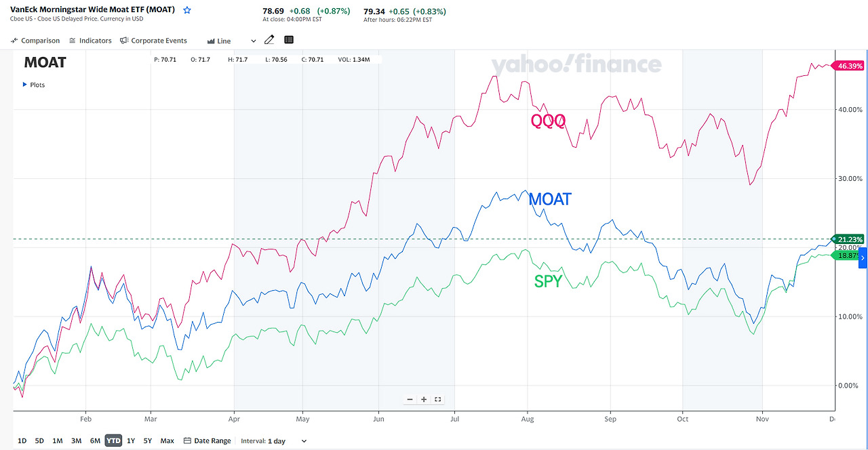The height and width of the screenshot is (450, 868).
Task: Toggle MOAT as a favorite via the star
Action: [186, 10]
